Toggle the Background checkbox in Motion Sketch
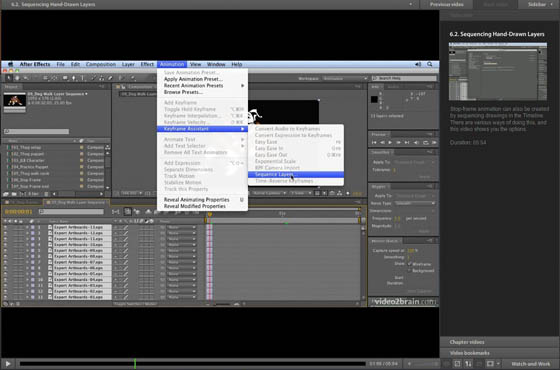The height and width of the screenshot is (370, 560). click(410, 270)
